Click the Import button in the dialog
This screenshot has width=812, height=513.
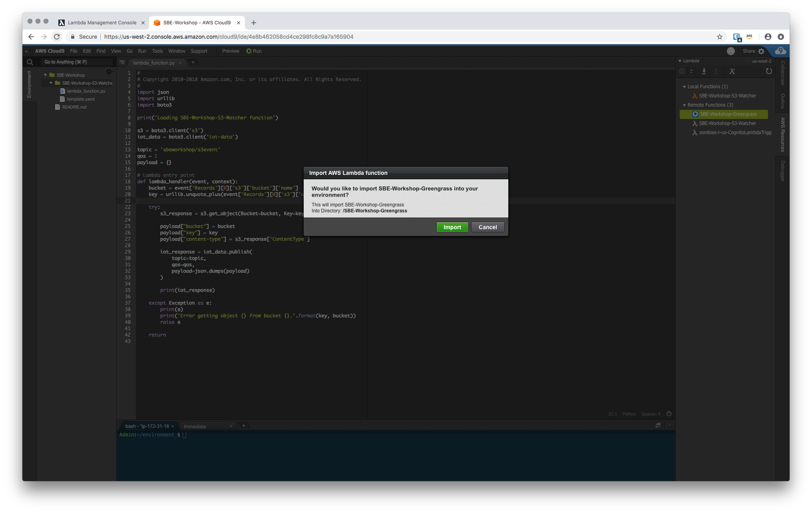click(452, 227)
